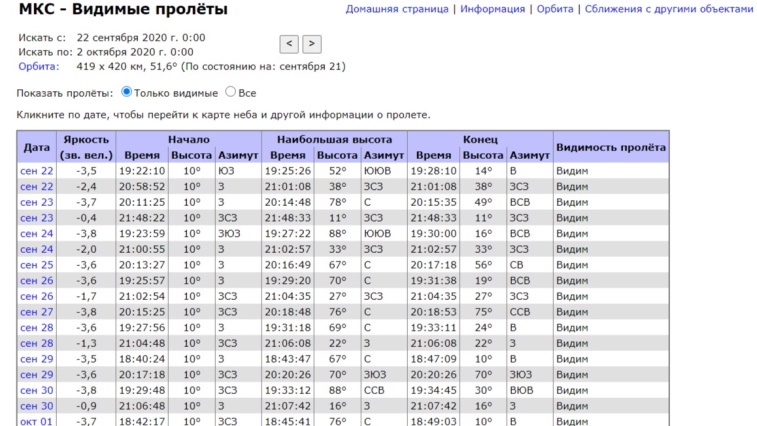Select the 'Только видимые' radio button
Image resolution: width=757 pixels, height=426 pixels.
(x=127, y=92)
